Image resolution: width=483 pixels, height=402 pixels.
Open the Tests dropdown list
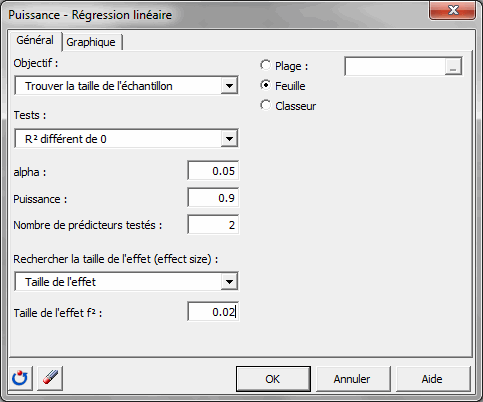pos(229,139)
